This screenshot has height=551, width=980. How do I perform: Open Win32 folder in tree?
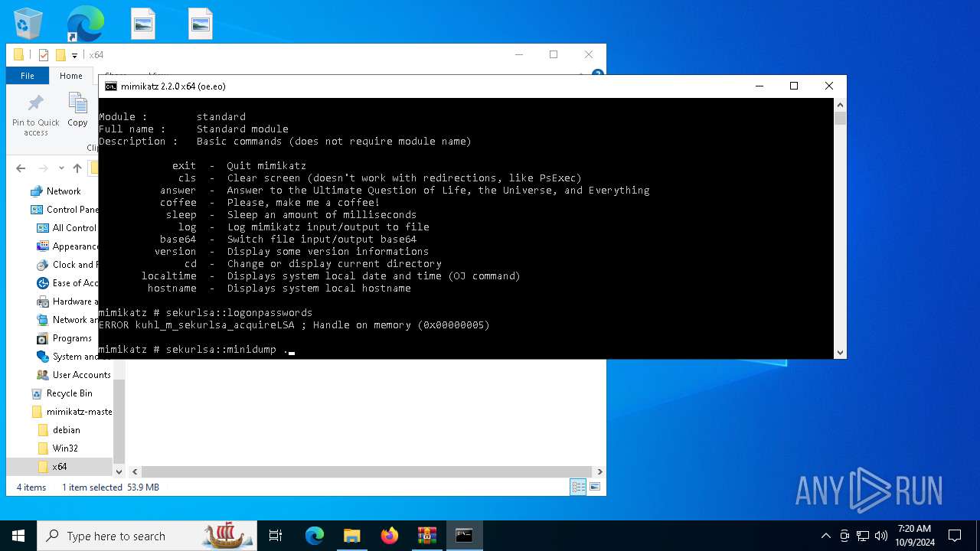(x=58, y=448)
